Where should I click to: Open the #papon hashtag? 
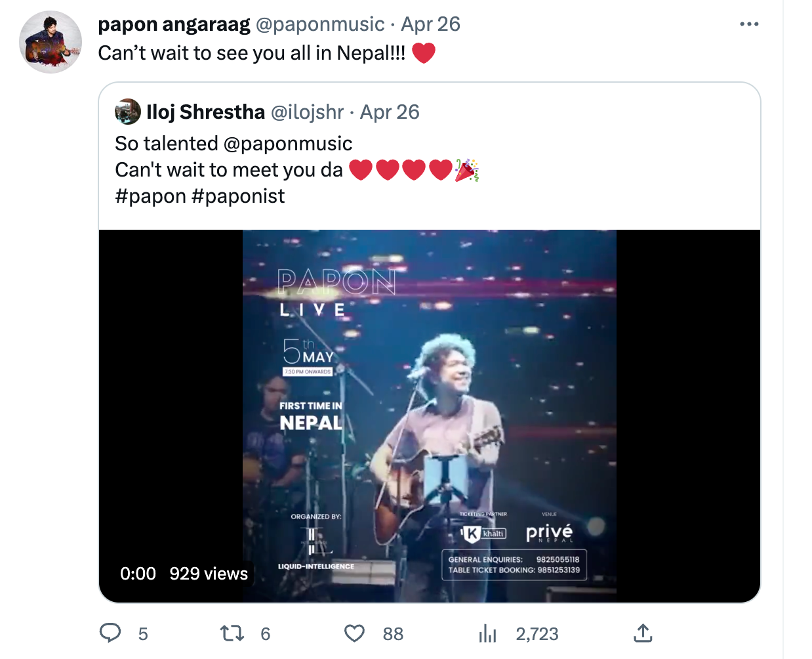pyautogui.click(x=151, y=196)
